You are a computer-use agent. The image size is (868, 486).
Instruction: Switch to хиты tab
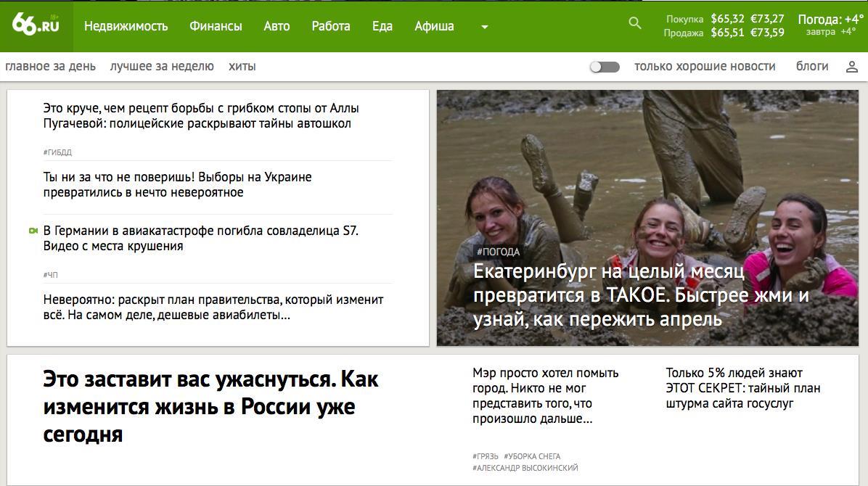click(x=242, y=67)
